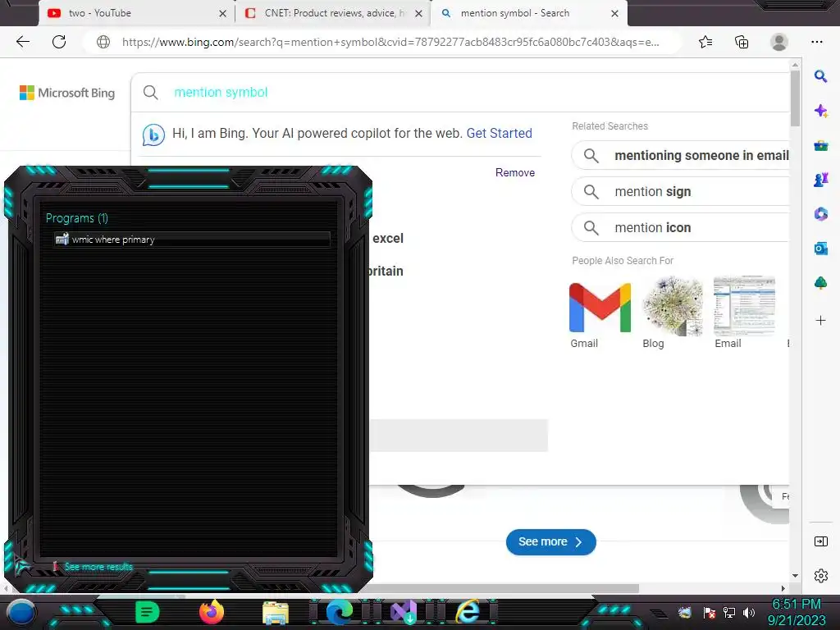Close the CNET tab
Image resolution: width=840 pixels, height=630 pixels.
click(419, 13)
